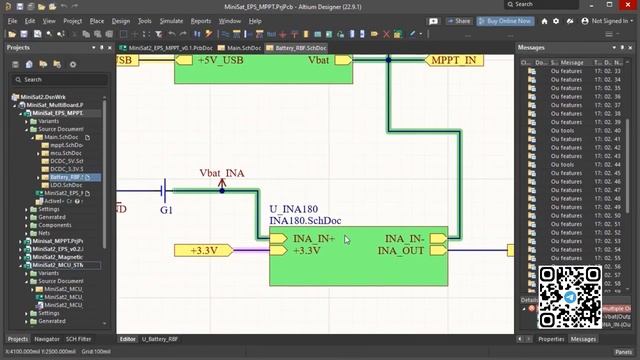The image size is (640, 360).
Task: Collapse the Main.SchDoc tree node
Action: [x=33, y=138]
